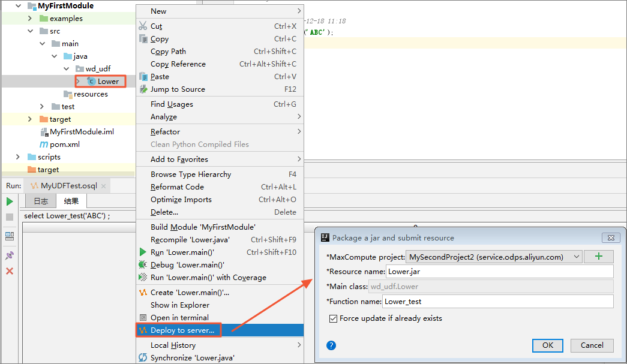Select the resources folder in tree
627x364 pixels.
(86, 94)
